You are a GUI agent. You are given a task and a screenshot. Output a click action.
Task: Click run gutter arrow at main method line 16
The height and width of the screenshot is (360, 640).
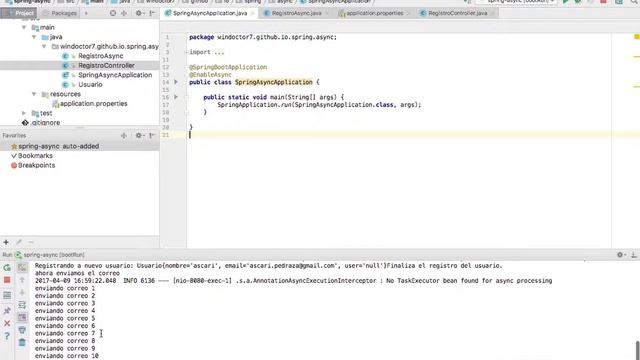pyautogui.click(x=176, y=97)
